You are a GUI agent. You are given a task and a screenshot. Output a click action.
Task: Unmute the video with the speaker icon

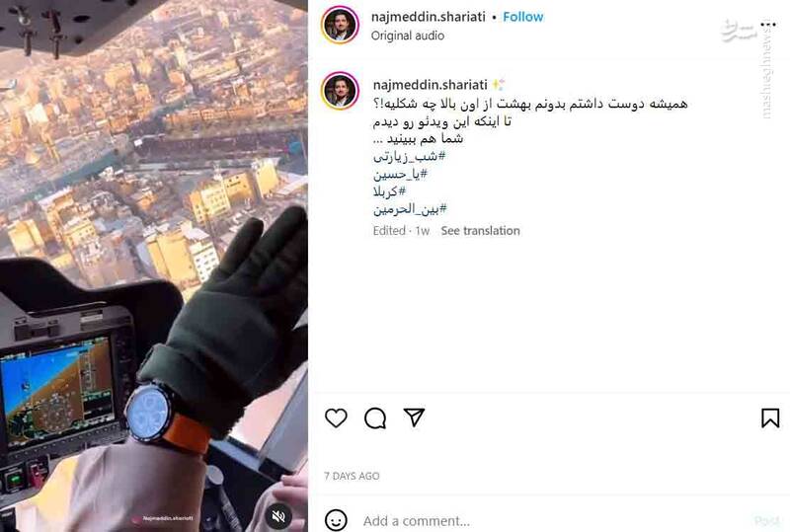(x=278, y=516)
